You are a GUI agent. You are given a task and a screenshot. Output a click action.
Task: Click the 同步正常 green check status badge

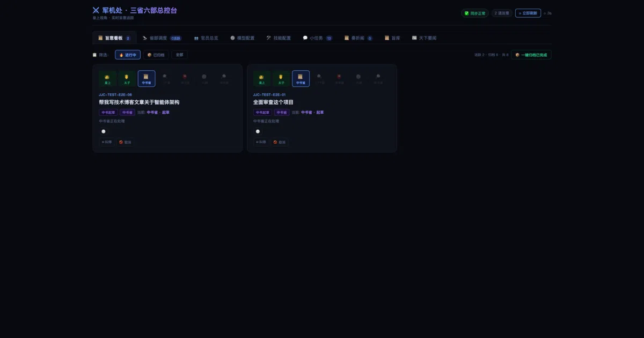pyautogui.click(x=475, y=13)
